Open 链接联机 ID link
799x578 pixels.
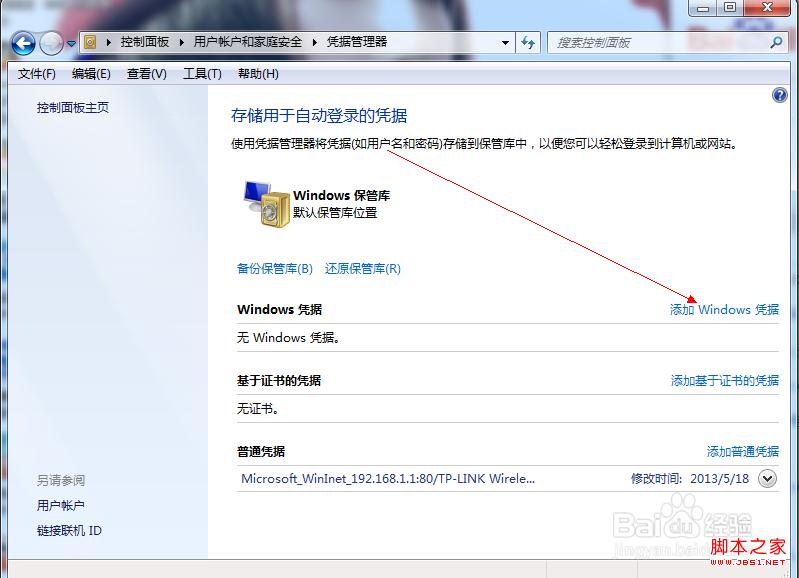(x=69, y=531)
